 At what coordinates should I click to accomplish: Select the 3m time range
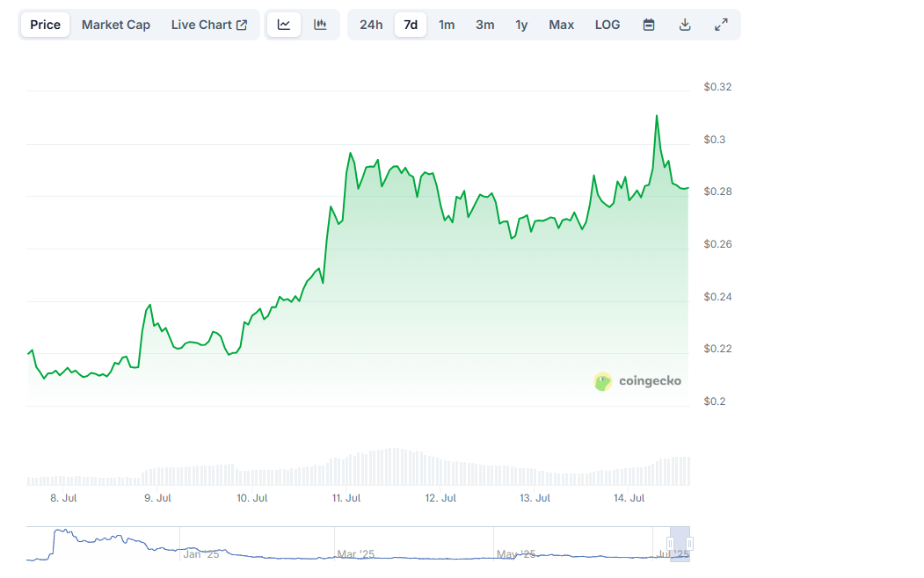(x=484, y=24)
